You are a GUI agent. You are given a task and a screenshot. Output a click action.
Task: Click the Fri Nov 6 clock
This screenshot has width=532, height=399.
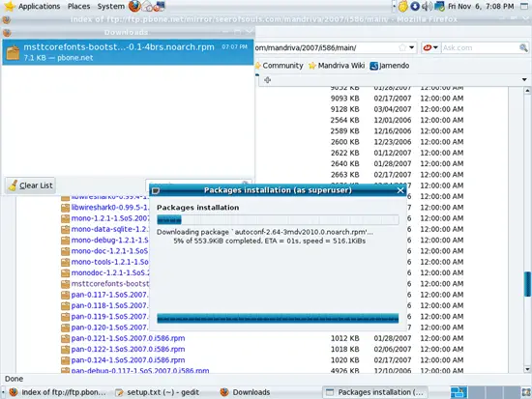pos(481,6)
